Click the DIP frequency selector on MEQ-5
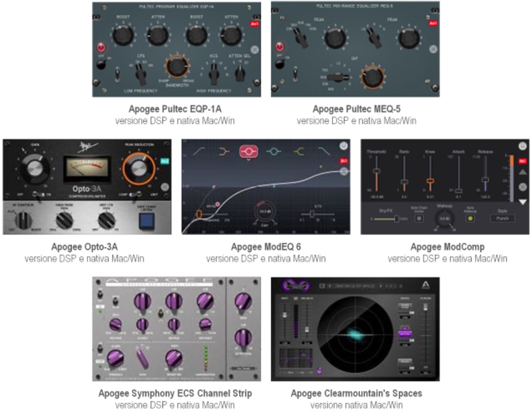This screenshot has width=532, height=420. pos(338,78)
